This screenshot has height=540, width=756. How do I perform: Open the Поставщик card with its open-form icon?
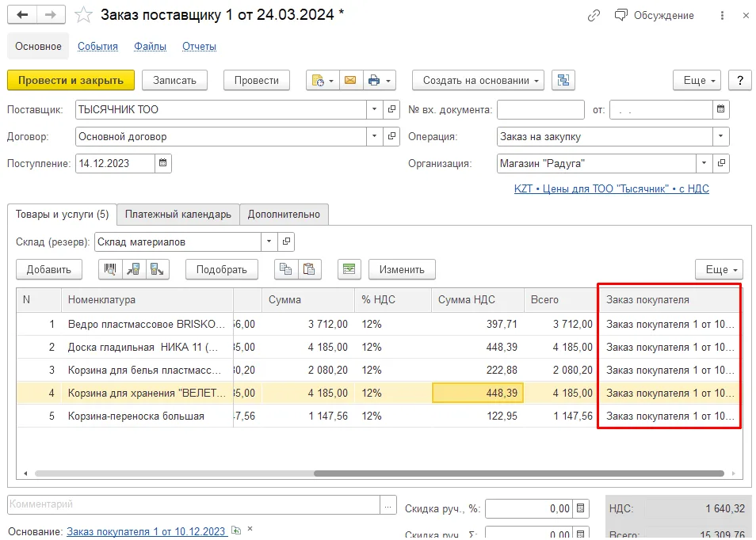coord(392,109)
